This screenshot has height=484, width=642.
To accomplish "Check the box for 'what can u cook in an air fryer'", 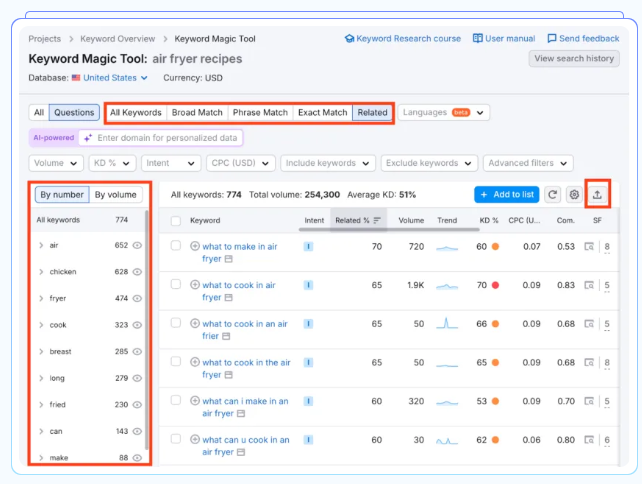I will 176,439.
